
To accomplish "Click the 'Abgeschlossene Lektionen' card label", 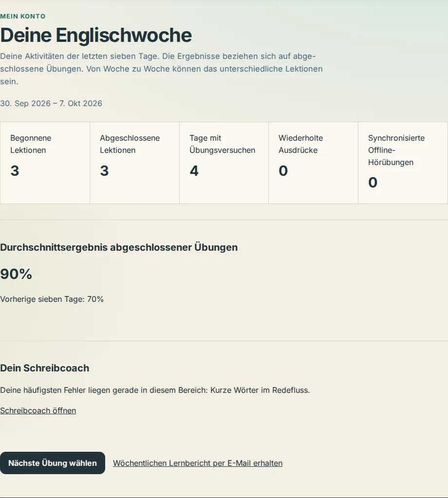I will click(x=130, y=144).
